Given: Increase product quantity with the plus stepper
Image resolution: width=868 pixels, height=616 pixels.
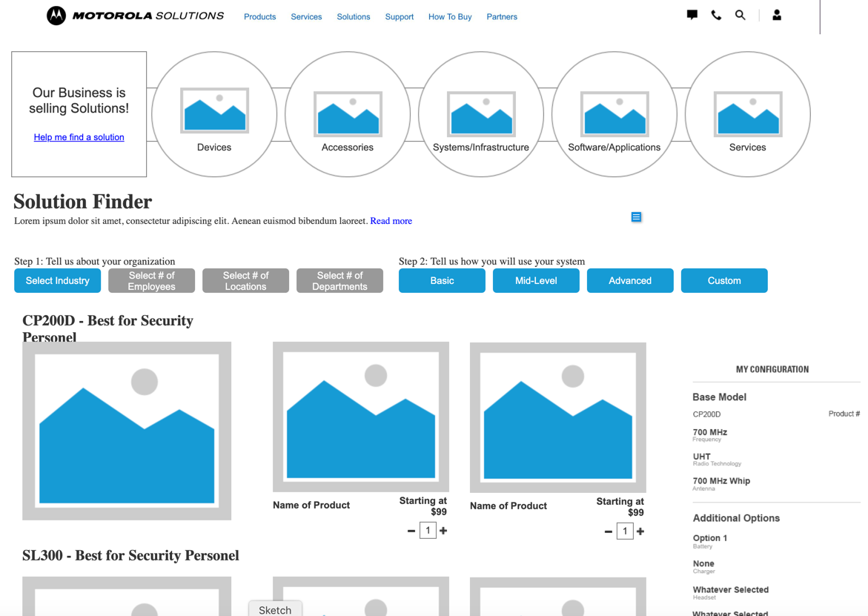Looking at the screenshot, I should [x=445, y=530].
